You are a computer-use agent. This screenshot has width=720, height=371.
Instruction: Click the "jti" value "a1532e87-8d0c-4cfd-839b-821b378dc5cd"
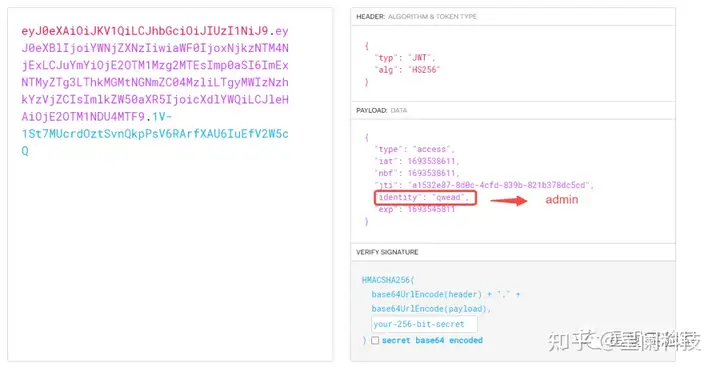point(499,185)
